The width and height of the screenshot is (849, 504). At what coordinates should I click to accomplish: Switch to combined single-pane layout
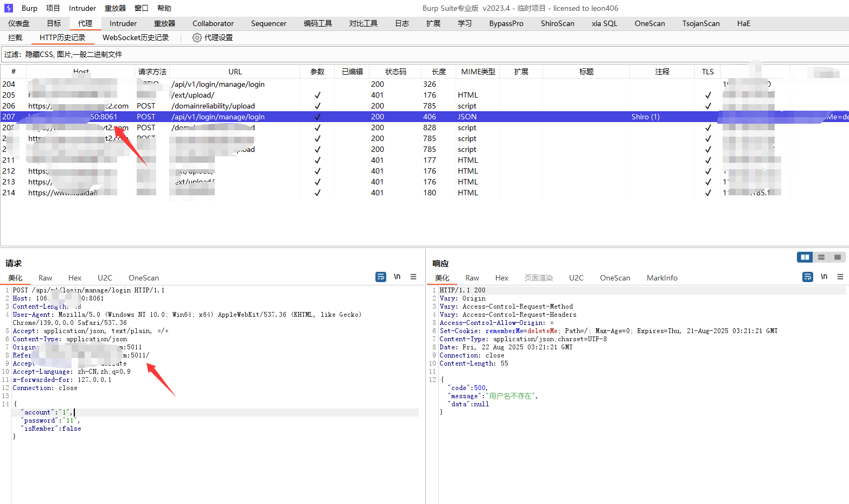(x=838, y=257)
